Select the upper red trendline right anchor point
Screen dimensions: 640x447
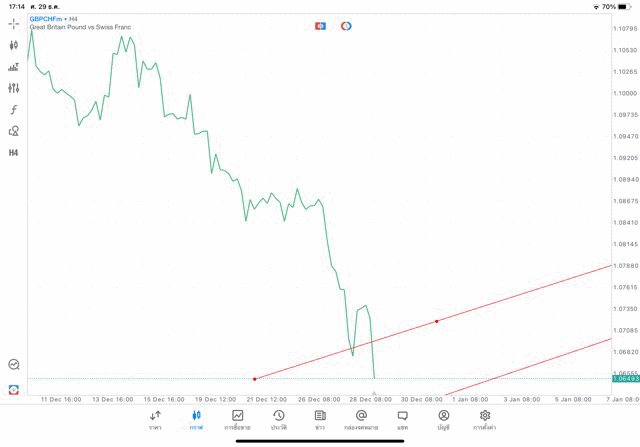pos(437,321)
